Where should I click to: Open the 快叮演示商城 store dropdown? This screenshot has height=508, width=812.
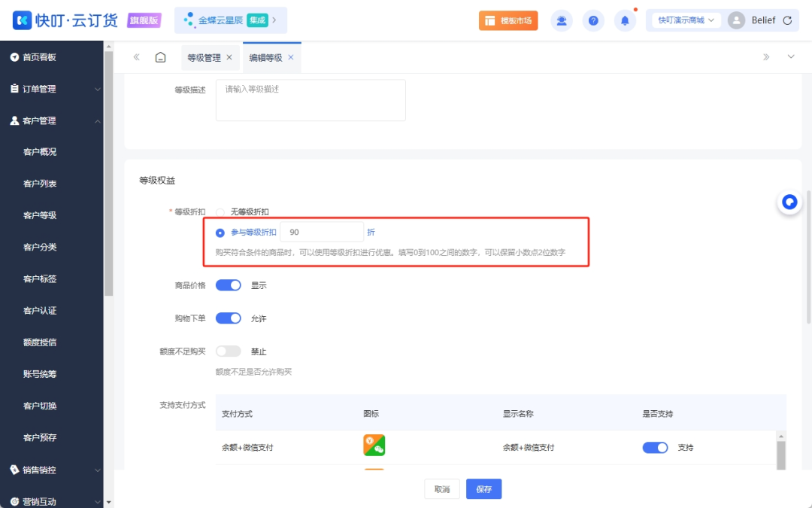click(680, 20)
